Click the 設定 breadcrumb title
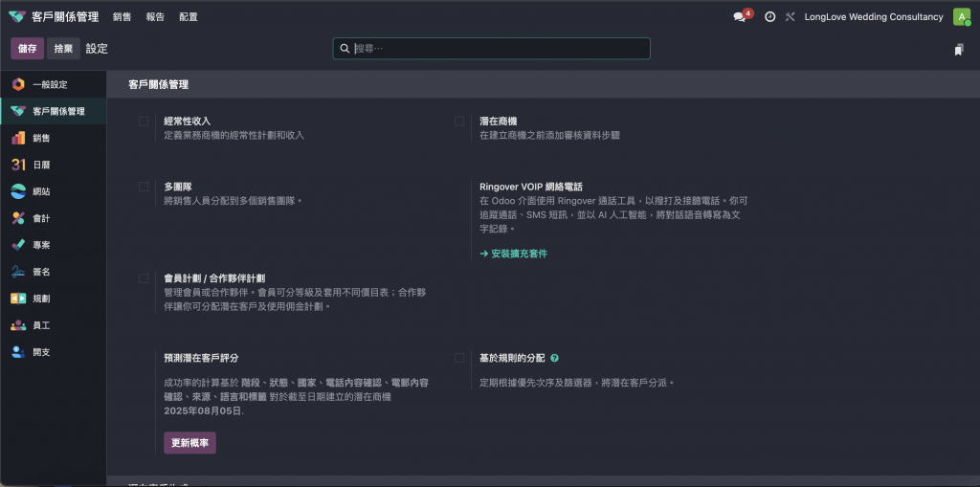 tap(97, 49)
